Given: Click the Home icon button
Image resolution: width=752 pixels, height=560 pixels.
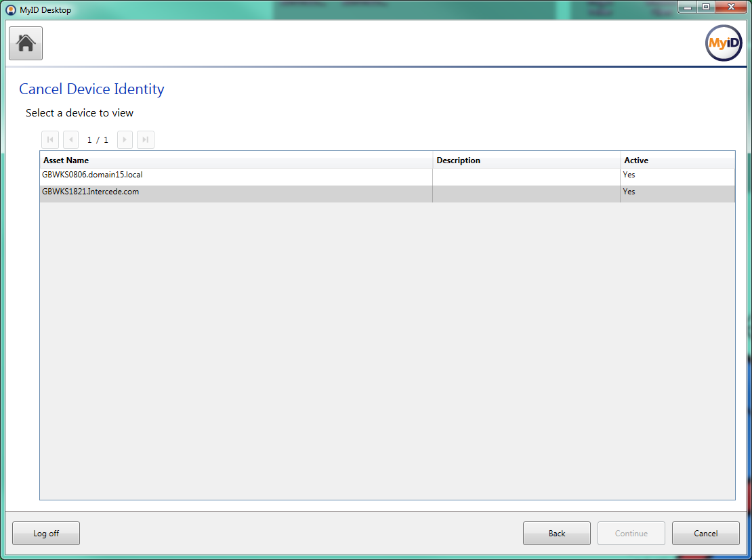Looking at the screenshot, I should (x=26, y=43).
